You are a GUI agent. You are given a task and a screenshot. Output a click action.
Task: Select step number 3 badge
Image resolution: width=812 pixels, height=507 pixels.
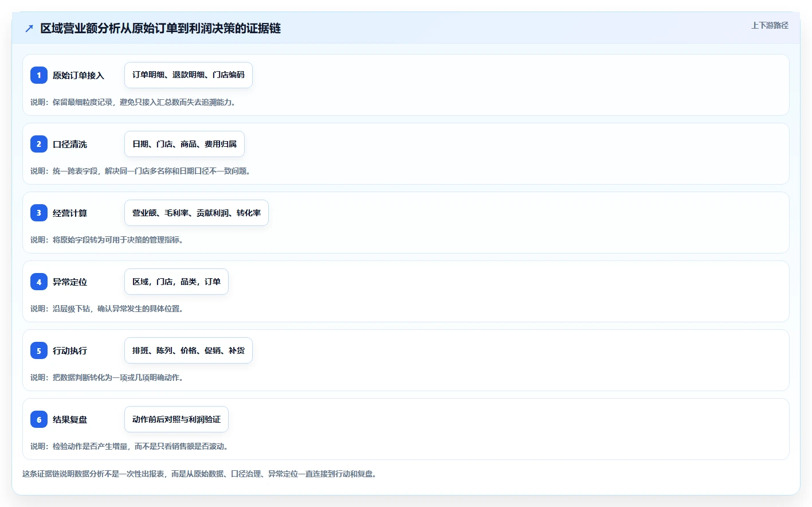tap(39, 213)
